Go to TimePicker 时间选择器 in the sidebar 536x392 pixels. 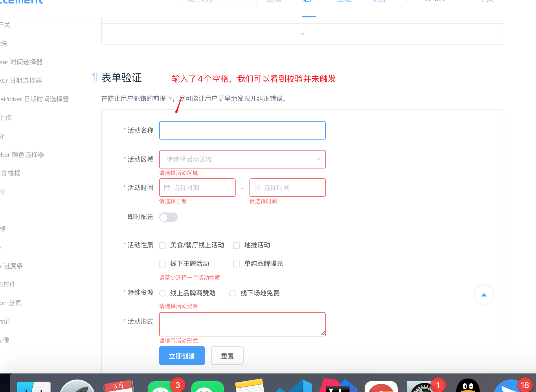[x=21, y=62]
